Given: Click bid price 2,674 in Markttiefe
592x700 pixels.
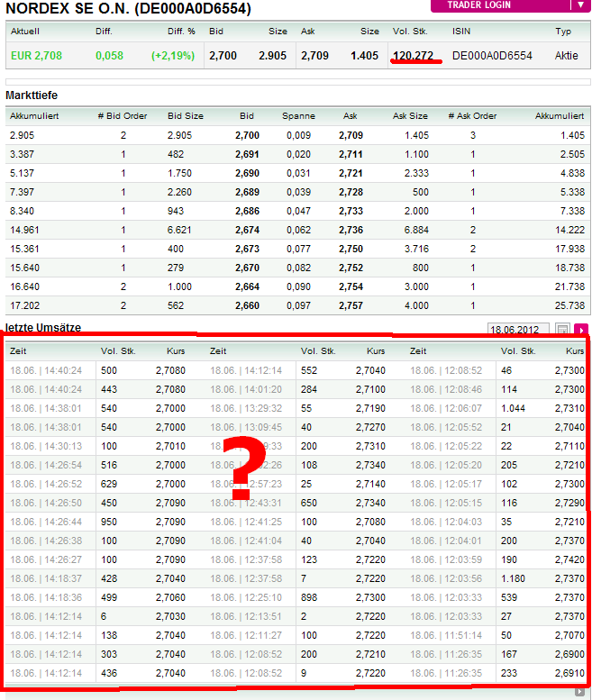Looking at the screenshot, I should (247, 231).
